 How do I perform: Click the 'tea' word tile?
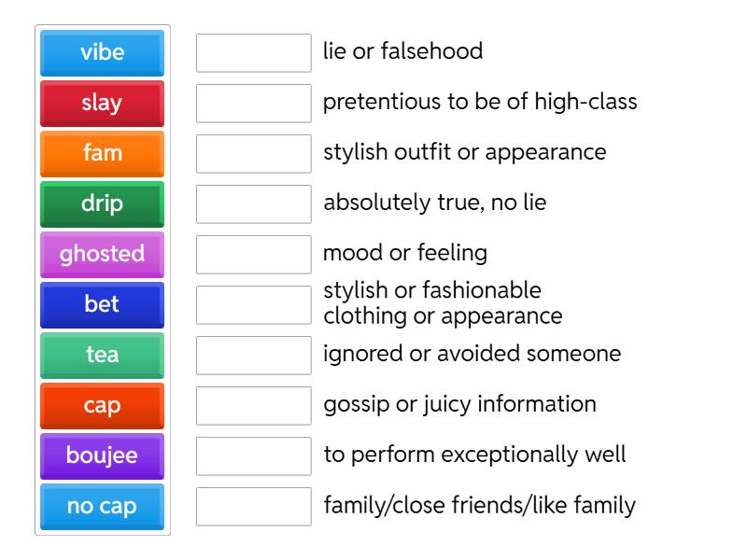[x=101, y=355]
